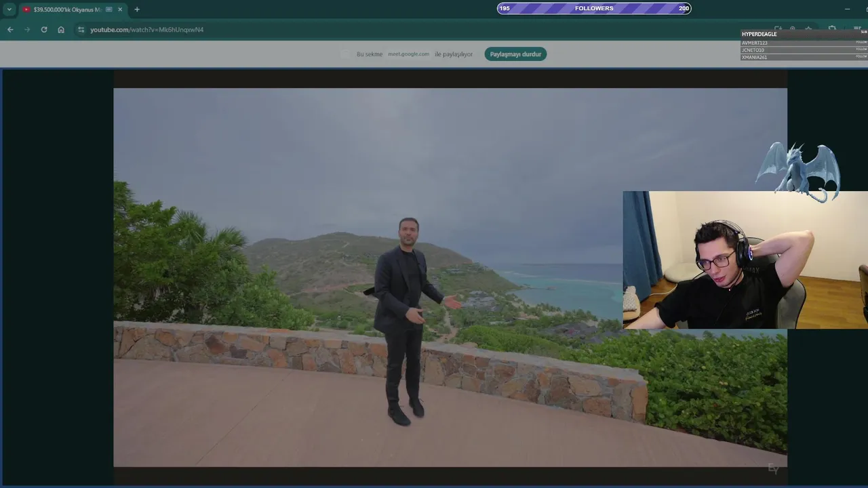This screenshot has width=868, height=488.
Task: Open the home page icon
Action: (61, 30)
